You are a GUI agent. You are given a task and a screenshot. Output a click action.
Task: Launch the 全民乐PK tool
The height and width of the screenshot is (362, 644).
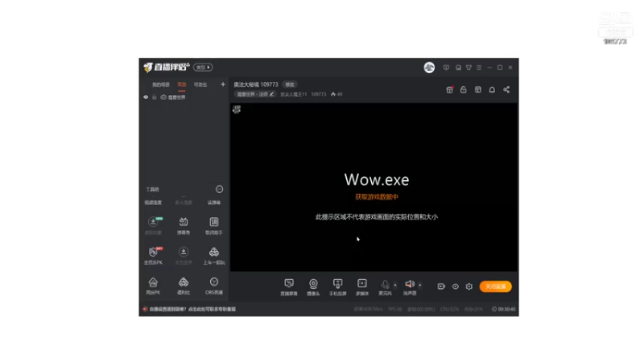point(153,255)
